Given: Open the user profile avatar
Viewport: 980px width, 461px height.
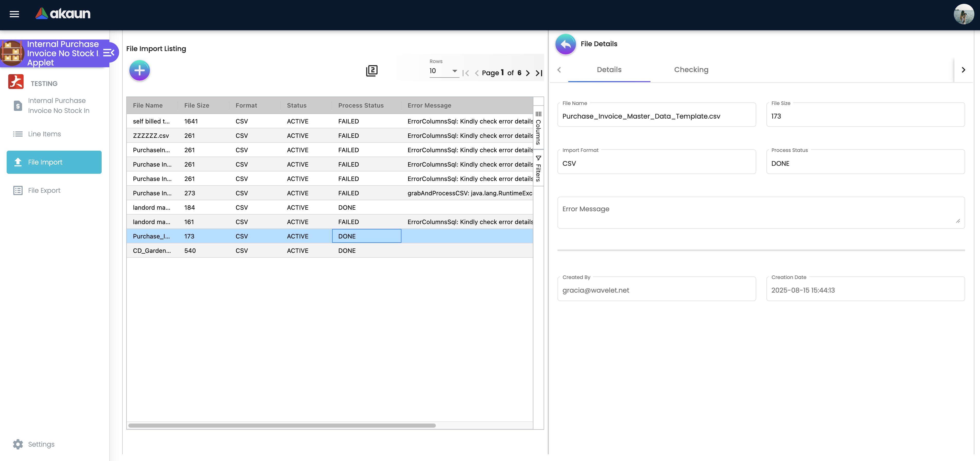Looking at the screenshot, I should 963,14.
